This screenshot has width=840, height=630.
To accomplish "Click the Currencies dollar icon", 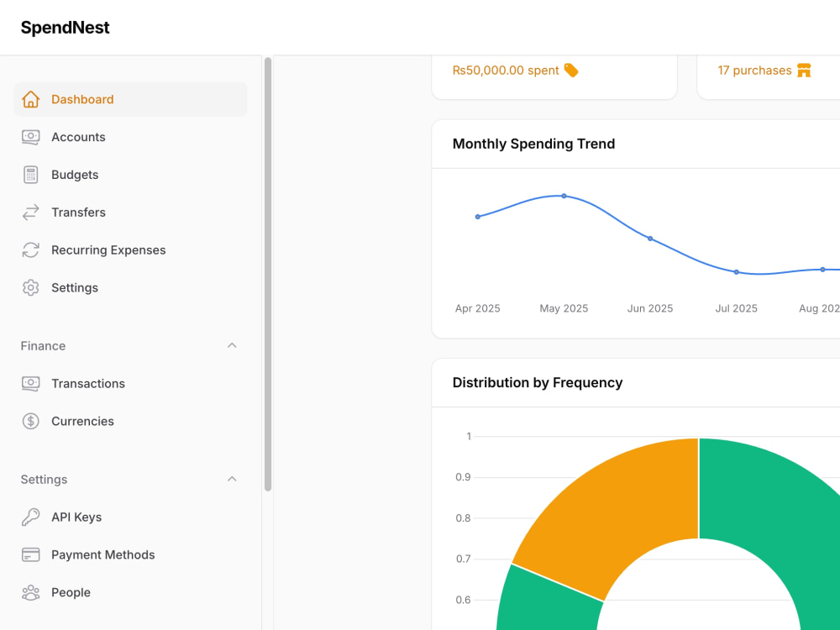I will (x=30, y=421).
